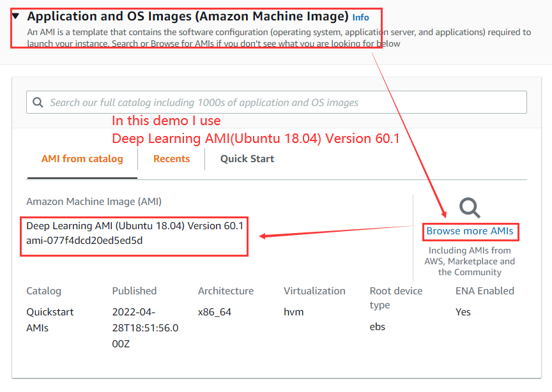This screenshot has width=552, height=392.
Task: Select the AMI ID ami-077f4dcd20ed5ed5d
Action: click(x=84, y=241)
